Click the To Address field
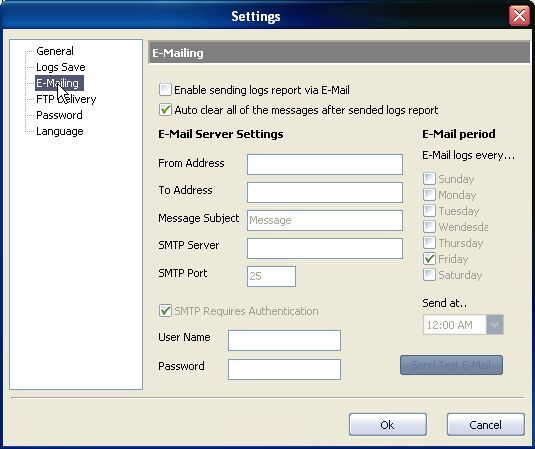 tap(325, 192)
